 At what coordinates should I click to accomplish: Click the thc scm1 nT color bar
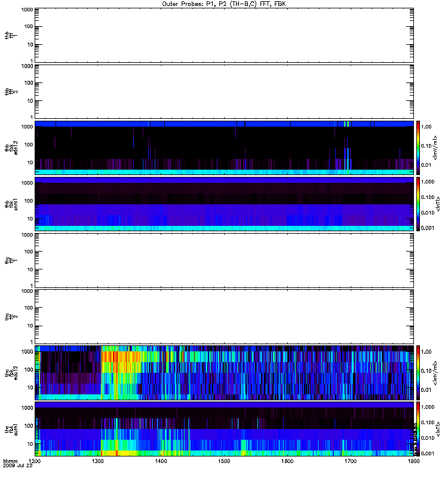point(418,429)
